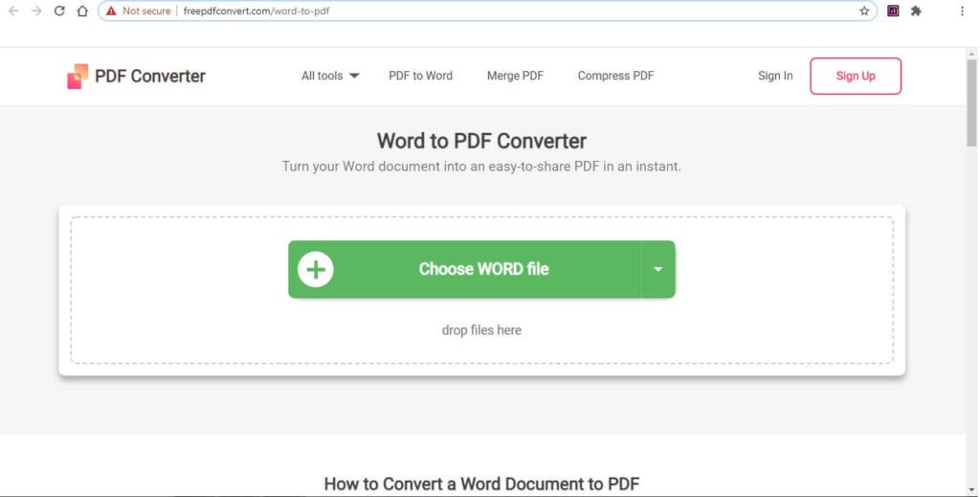Click the address bar URL
The width and height of the screenshot is (980, 497).
tap(256, 11)
